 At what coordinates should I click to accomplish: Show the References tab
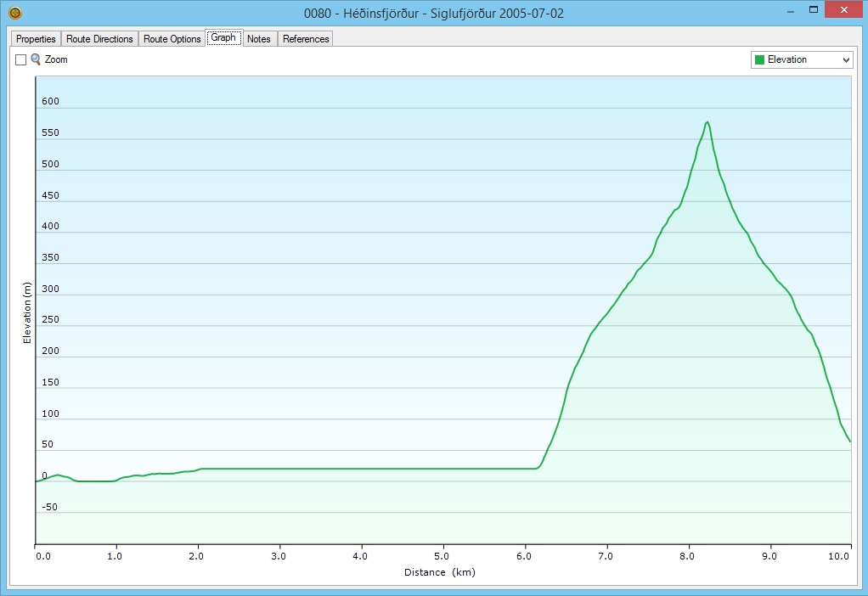coord(306,39)
